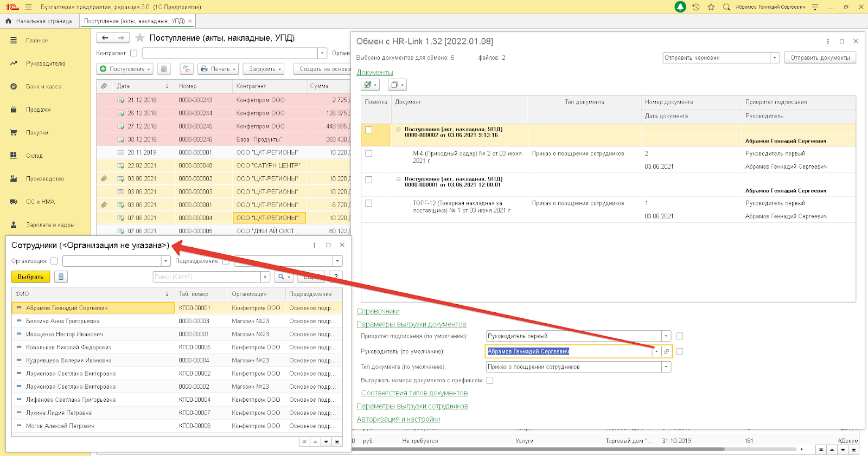The height and width of the screenshot is (456, 868).
Task: Open Руководитель field open-form icon
Action: coord(667,351)
